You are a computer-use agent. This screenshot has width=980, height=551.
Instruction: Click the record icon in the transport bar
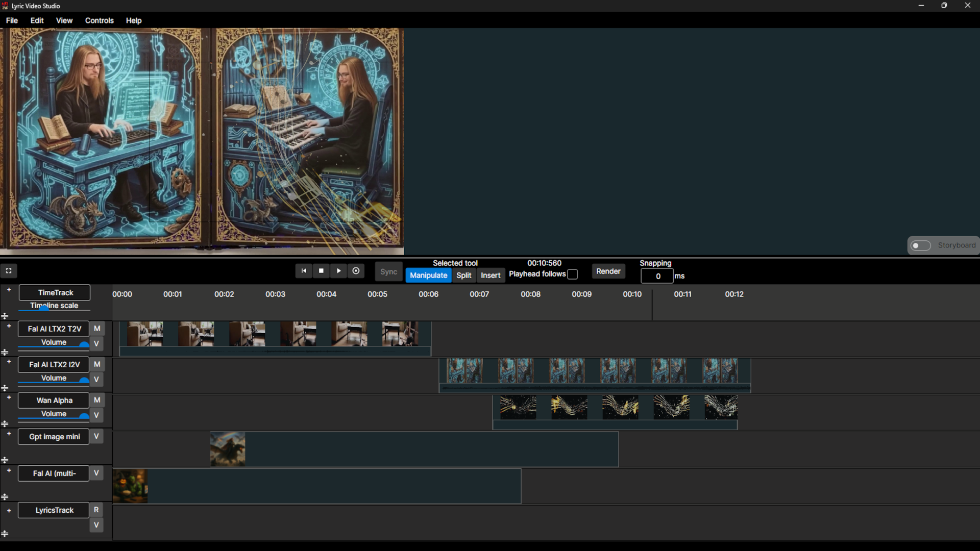[356, 271]
